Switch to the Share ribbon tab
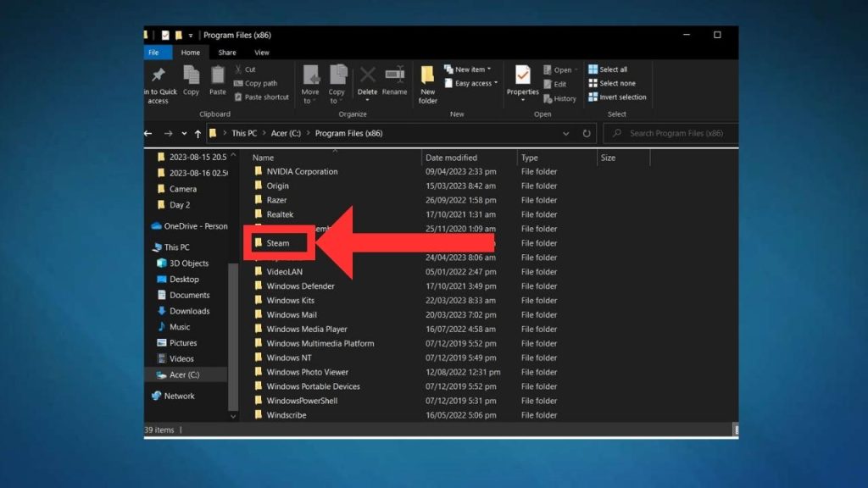 [227, 53]
